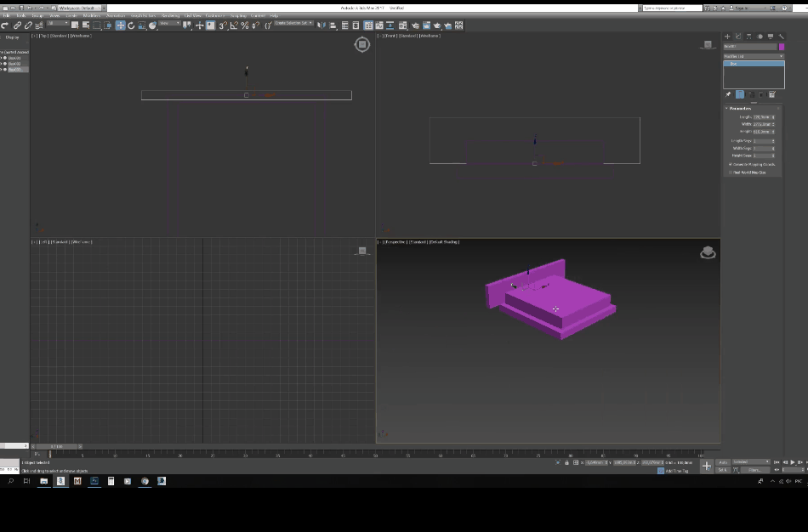Select the Move tool in main toolbar

(120, 25)
